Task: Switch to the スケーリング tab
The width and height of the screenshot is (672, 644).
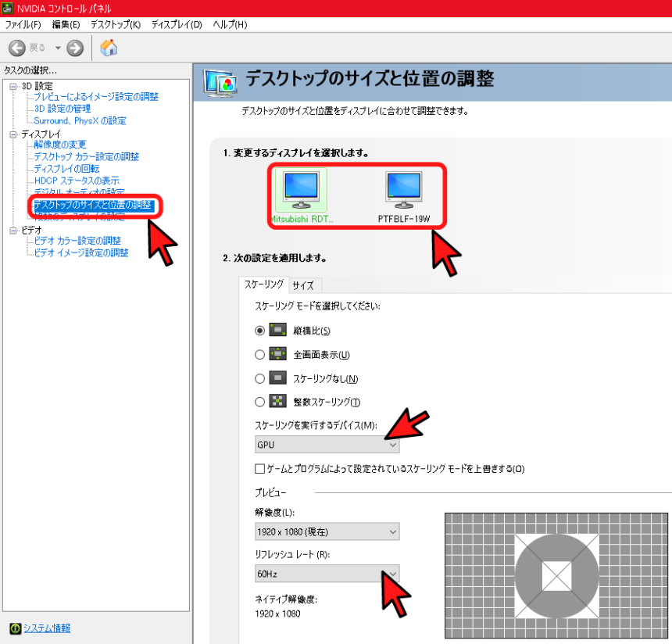Action: click(x=263, y=284)
